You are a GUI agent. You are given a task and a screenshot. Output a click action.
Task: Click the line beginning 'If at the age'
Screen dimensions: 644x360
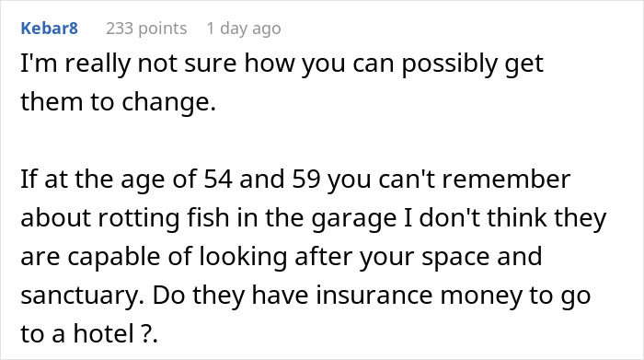(295, 180)
